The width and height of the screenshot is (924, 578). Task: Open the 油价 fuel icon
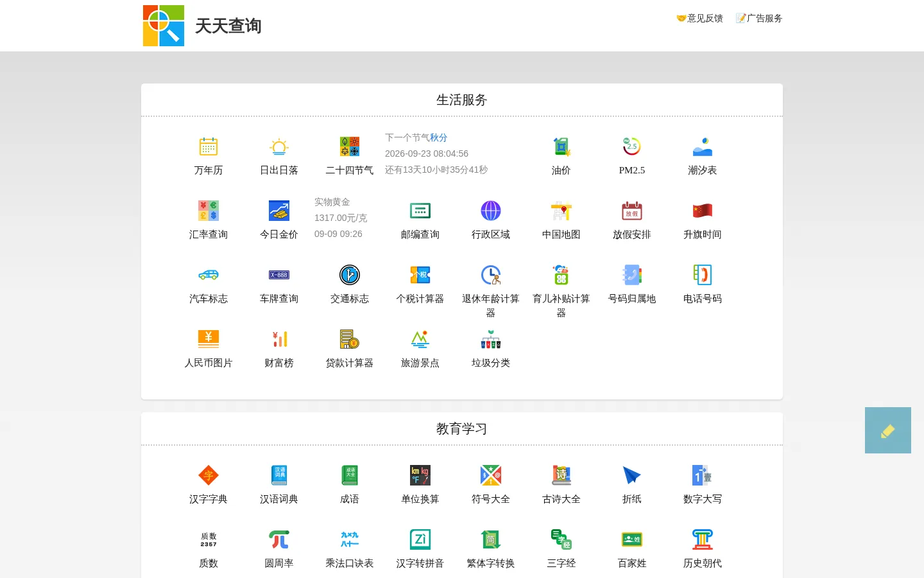(x=561, y=146)
